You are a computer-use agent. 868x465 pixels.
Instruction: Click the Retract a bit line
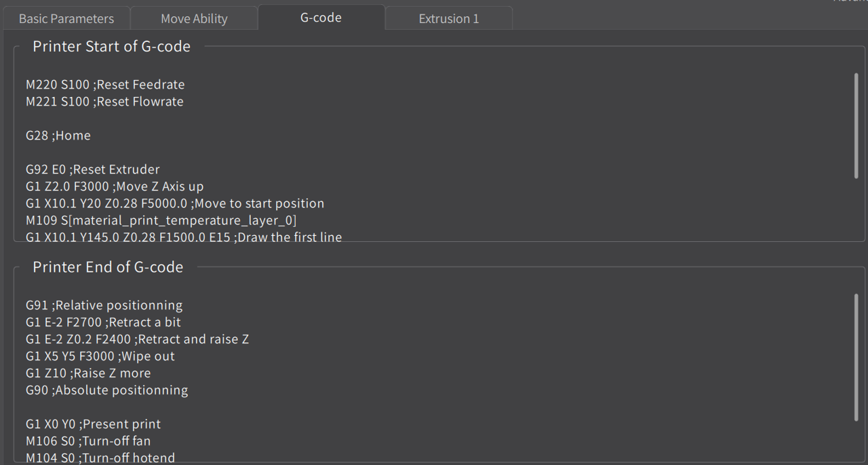[x=103, y=323]
